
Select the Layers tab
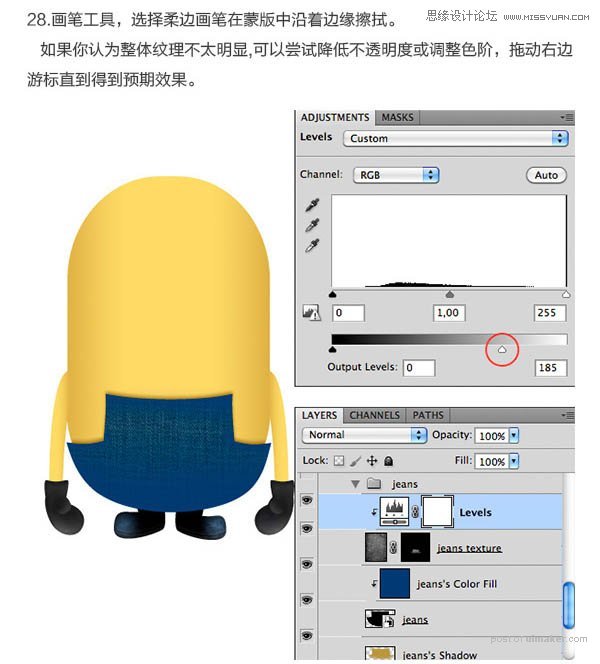tap(320, 415)
